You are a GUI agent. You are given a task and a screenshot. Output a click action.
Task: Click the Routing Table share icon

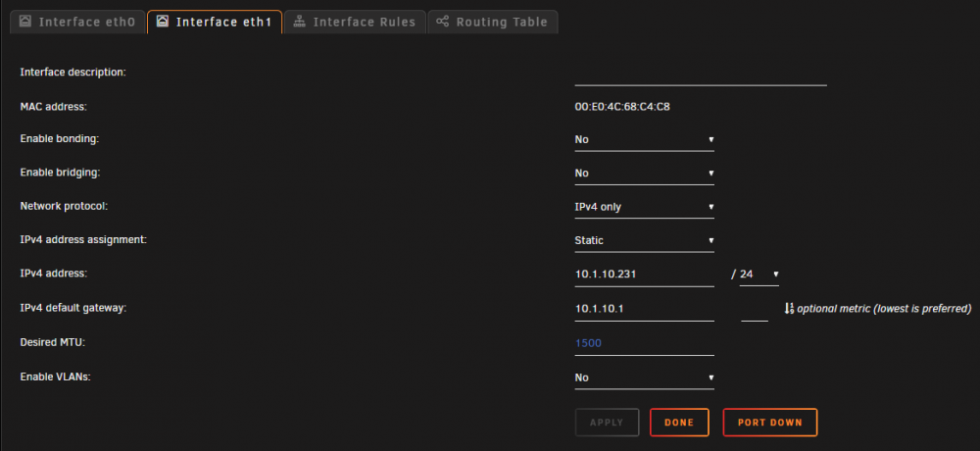443,22
